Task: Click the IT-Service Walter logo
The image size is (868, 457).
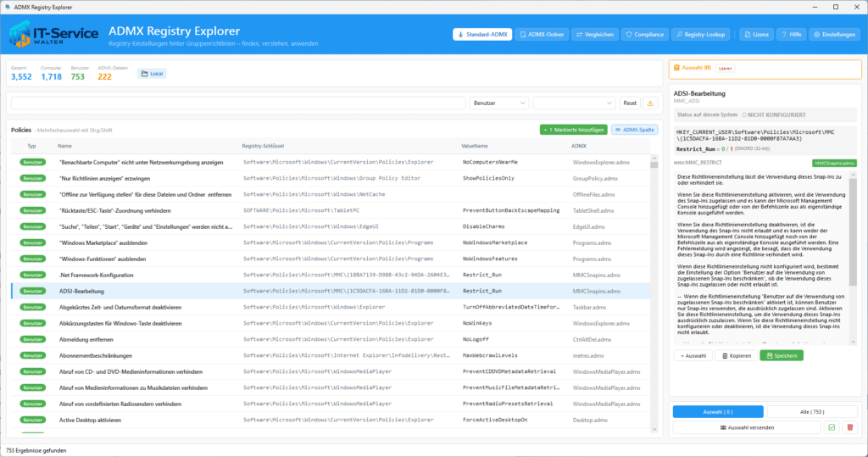Action: click(x=53, y=35)
